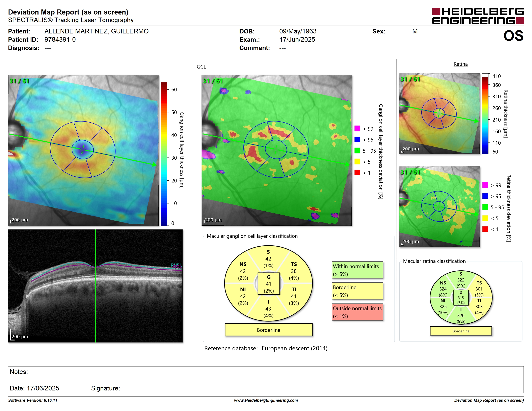Click the blue > 95 GCL deviation swatch
532x411 pixels.
(x=357, y=139)
